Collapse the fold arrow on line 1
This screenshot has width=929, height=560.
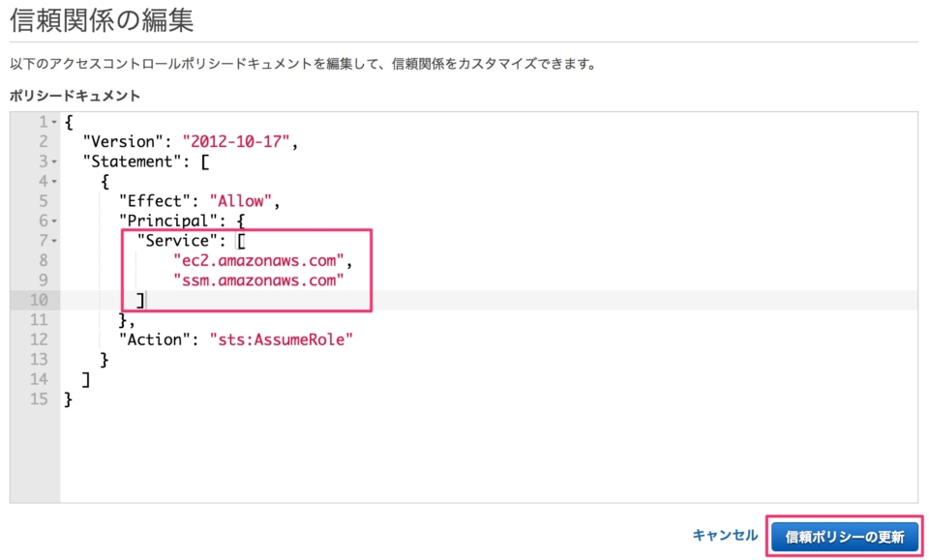point(54,122)
